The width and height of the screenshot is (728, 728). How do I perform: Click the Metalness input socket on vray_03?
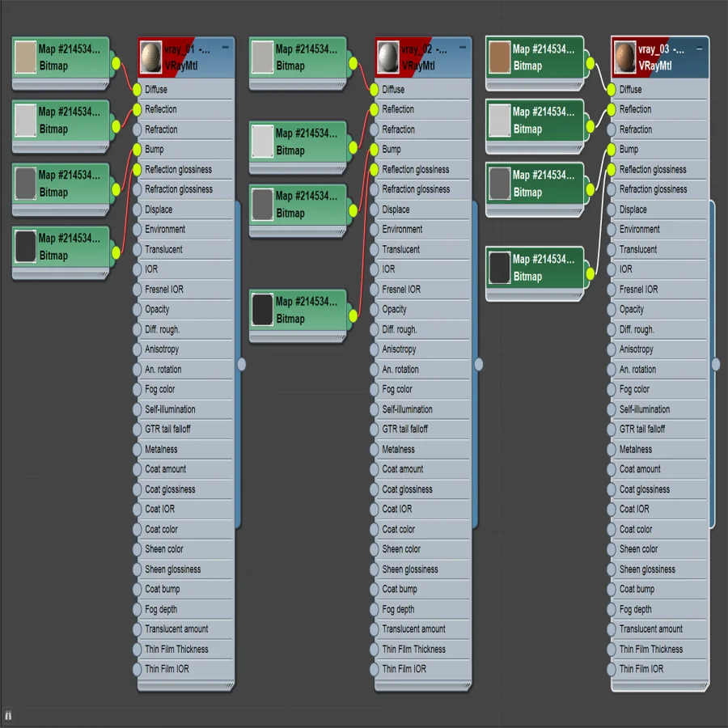click(612, 450)
